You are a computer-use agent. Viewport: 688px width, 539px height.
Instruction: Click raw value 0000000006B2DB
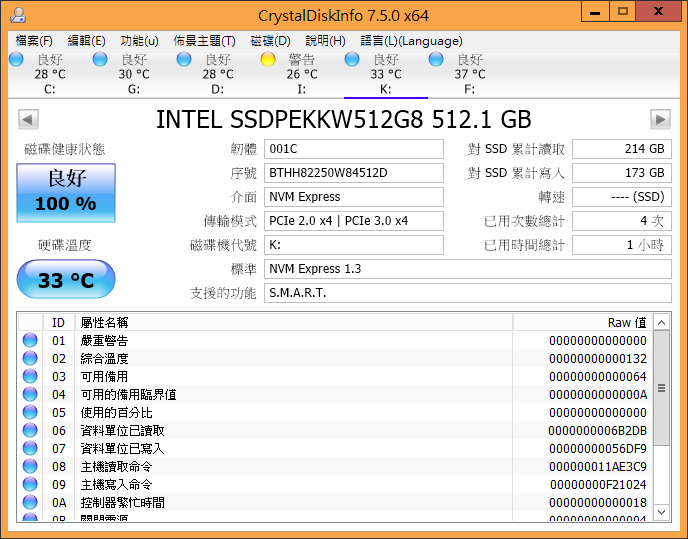point(597,431)
